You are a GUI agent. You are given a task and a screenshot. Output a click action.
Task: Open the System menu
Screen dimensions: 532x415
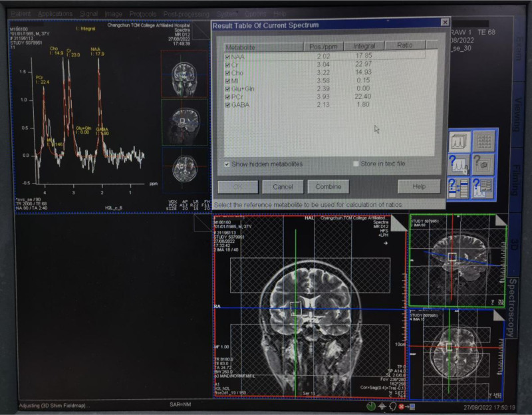[x=227, y=14]
